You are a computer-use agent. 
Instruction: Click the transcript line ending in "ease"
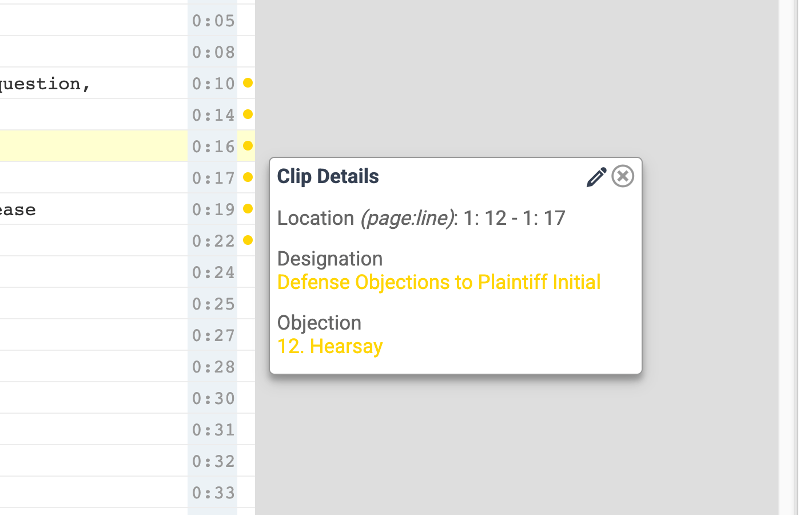click(18, 209)
